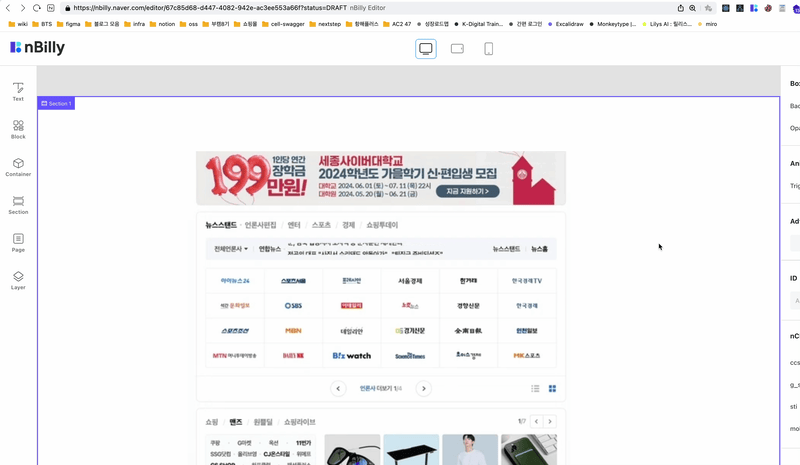The height and width of the screenshot is (465, 800).
Task: Open the AC2 47 bookmark folder
Action: [x=397, y=24]
